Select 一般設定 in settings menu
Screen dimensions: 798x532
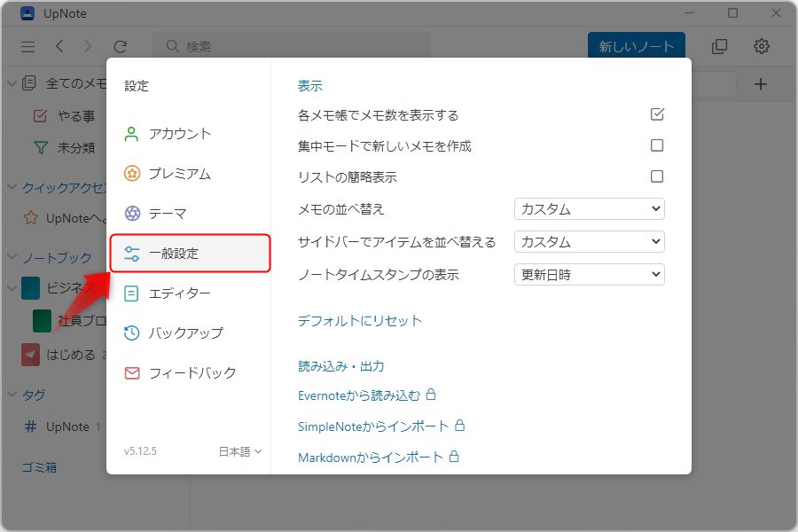pyautogui.click(x=190, y=254)
